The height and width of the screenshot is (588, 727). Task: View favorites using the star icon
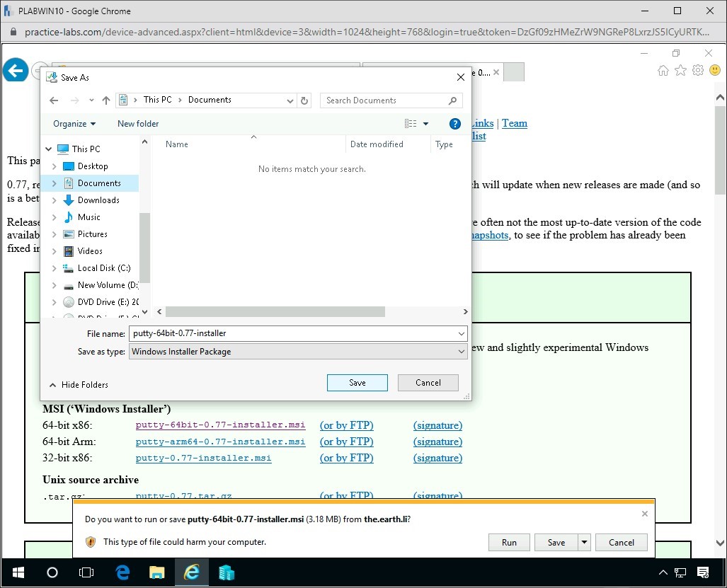pos(680,70)
